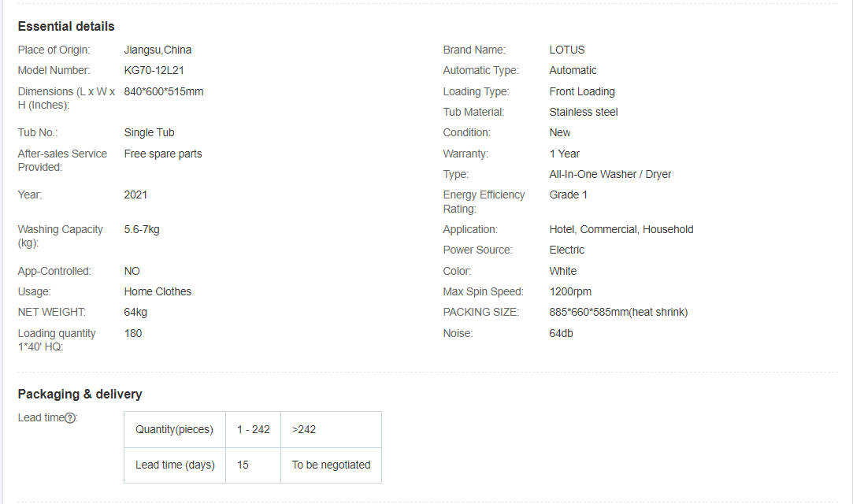Click the 885*660*585mm(heat shrink) packing size value
The image size is (853, 504).
[618, 312]
